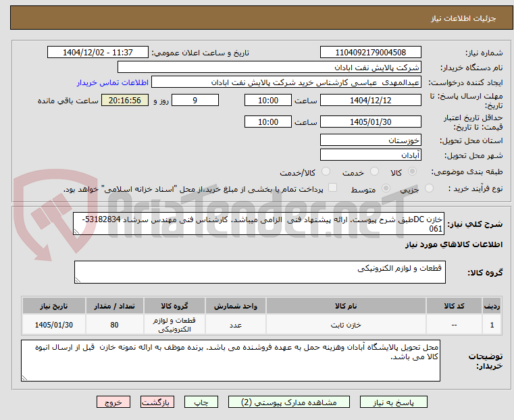Click the announcement date field 1404/12/02 - 11:37
This screenshot has width=514, height=420.
98,53
